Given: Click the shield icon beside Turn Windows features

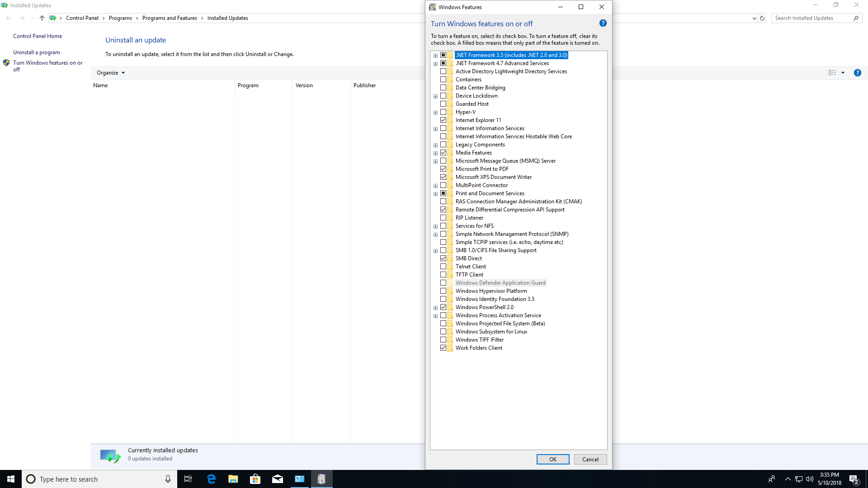Looking at the screenshot, I should coord(6,63).
